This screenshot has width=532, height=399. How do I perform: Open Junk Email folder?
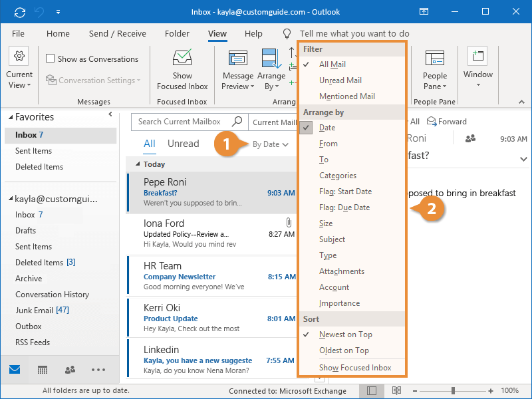coord(42,310)
